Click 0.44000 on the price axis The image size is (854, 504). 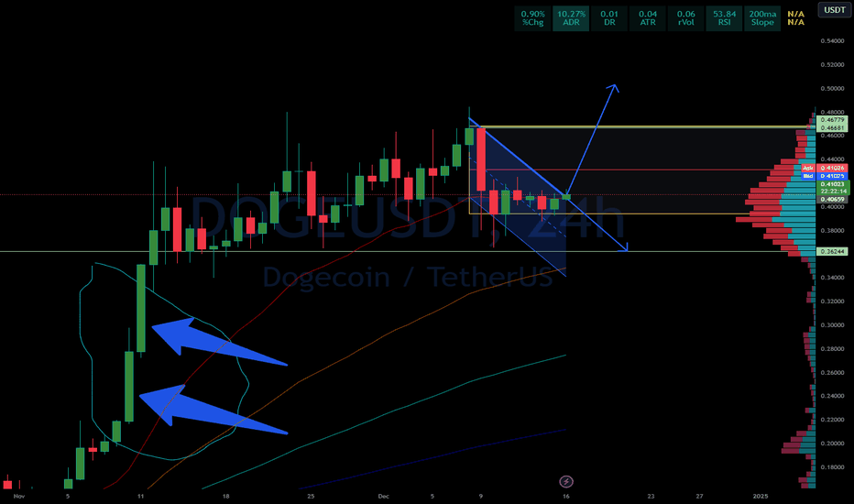(x=832, y=159)
